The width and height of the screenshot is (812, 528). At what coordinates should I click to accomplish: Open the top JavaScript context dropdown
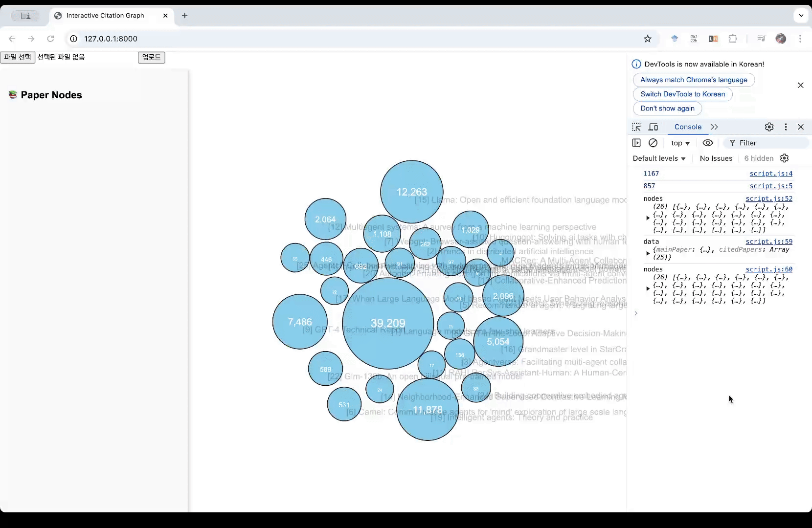680,143
